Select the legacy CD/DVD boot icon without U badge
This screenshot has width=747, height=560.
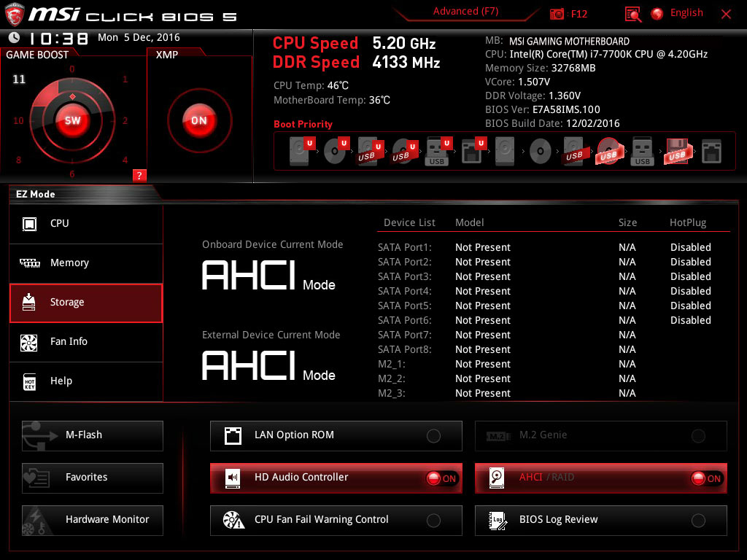coord(541,152)
